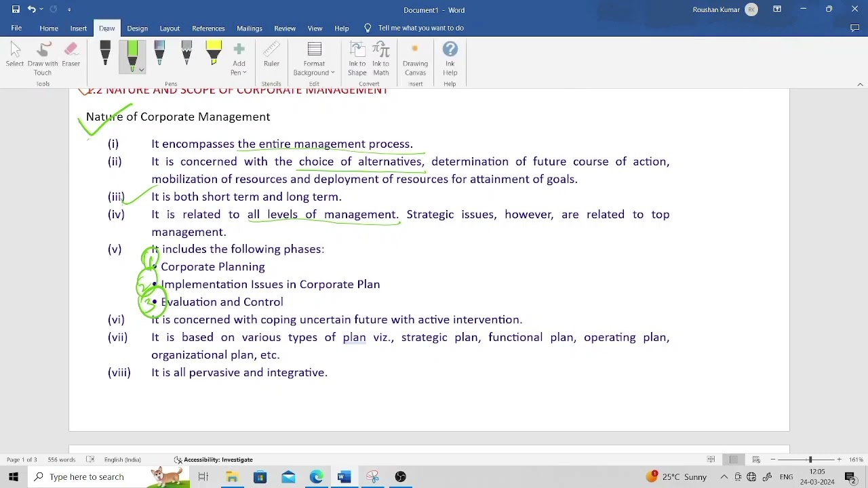Click Tell me what you want to do

(414, 28)
